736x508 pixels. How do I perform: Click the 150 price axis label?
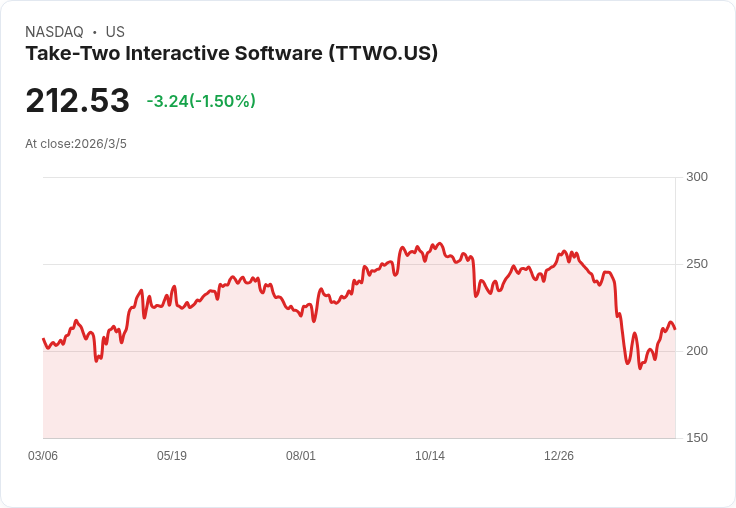click(697, 438)
